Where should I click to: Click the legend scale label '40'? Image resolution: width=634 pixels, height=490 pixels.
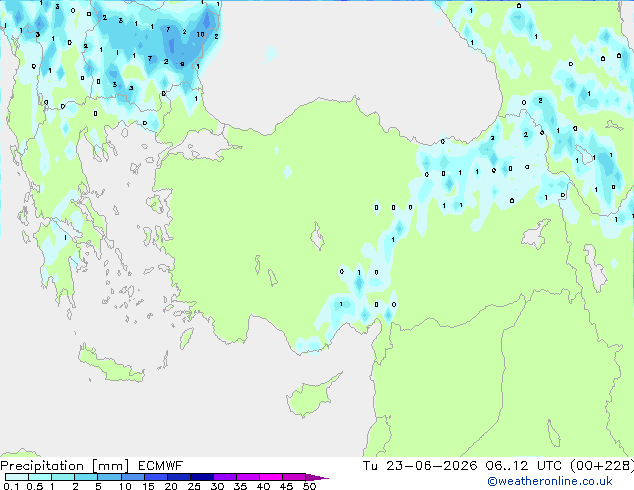[264, 486]
